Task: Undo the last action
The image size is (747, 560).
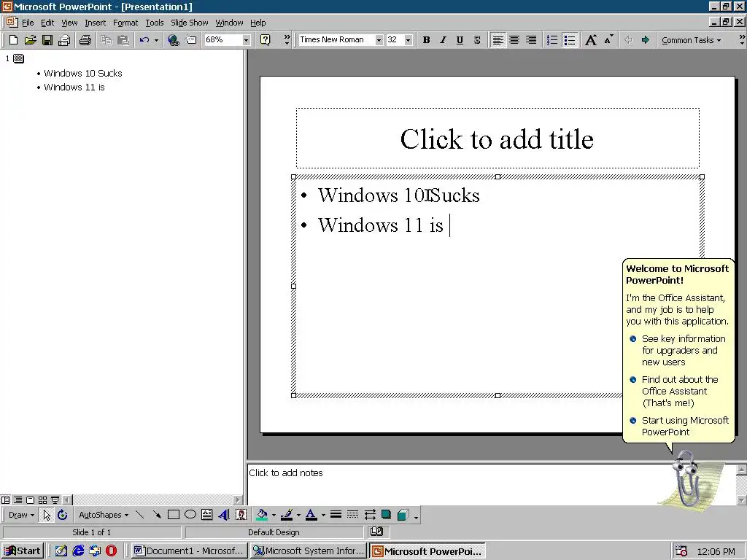Action: tap(144, 40)
